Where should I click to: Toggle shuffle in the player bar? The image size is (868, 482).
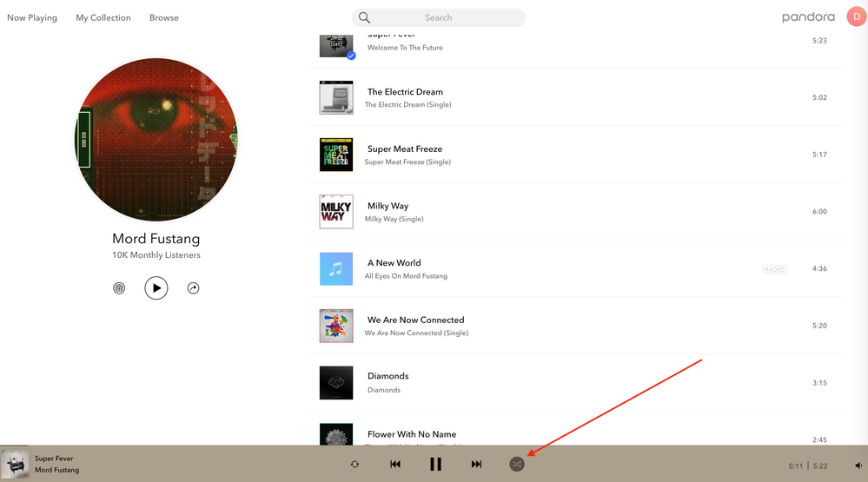click(x=517, y=465)
